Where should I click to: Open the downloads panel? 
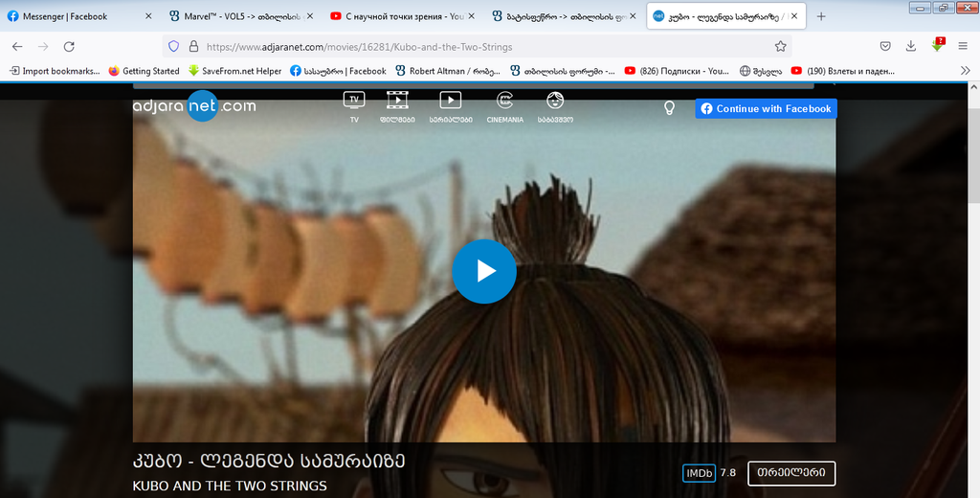click(911, 46)
